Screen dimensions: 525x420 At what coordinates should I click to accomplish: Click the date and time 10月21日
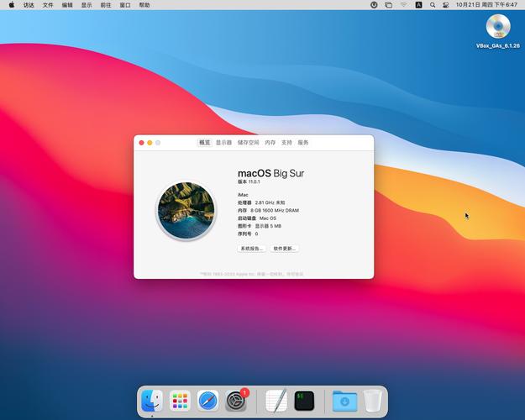point(486,5)
